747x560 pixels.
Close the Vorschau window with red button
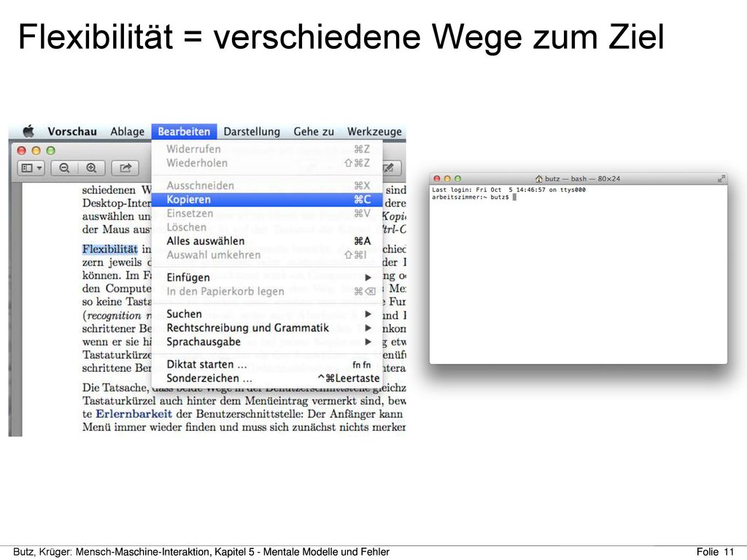pyautogui.click(x=21, y=150)
